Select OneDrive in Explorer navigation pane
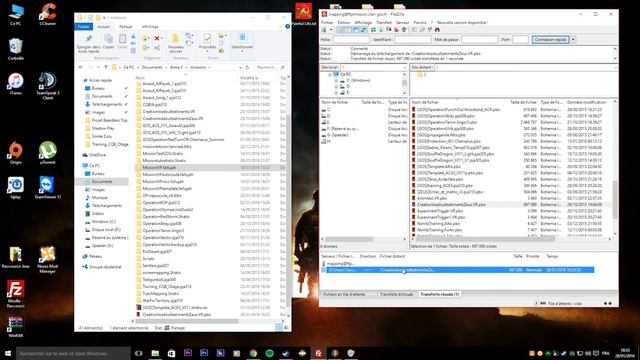640x360 pixels. (x=97, y=155)
